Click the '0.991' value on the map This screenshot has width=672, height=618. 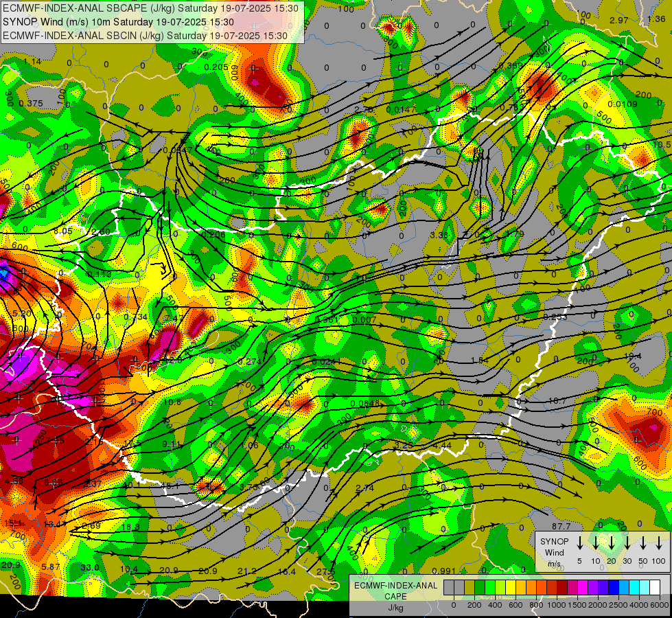click(443, 571)
